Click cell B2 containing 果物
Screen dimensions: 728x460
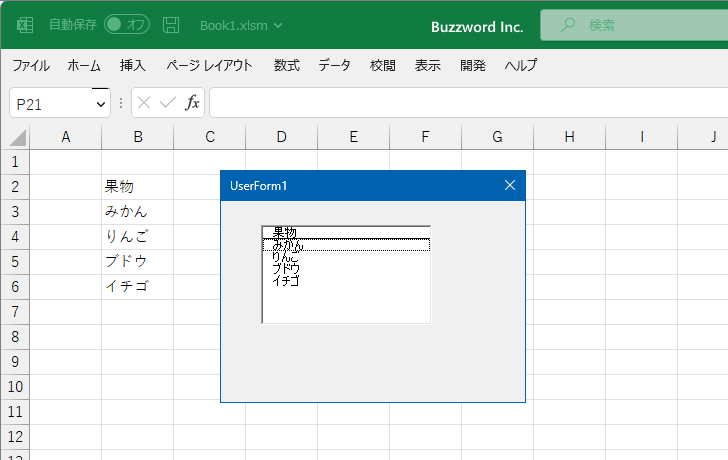137,187
